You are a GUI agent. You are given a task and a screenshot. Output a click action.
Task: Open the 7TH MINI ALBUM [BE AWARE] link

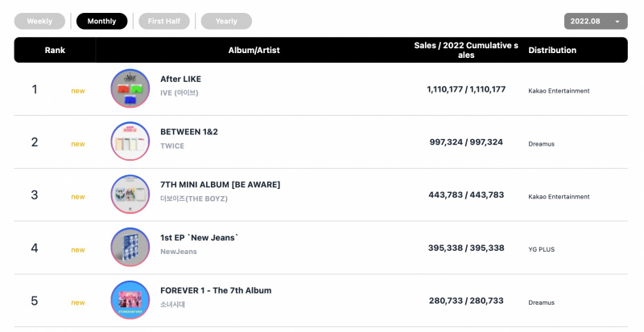(x=220, y=185)
